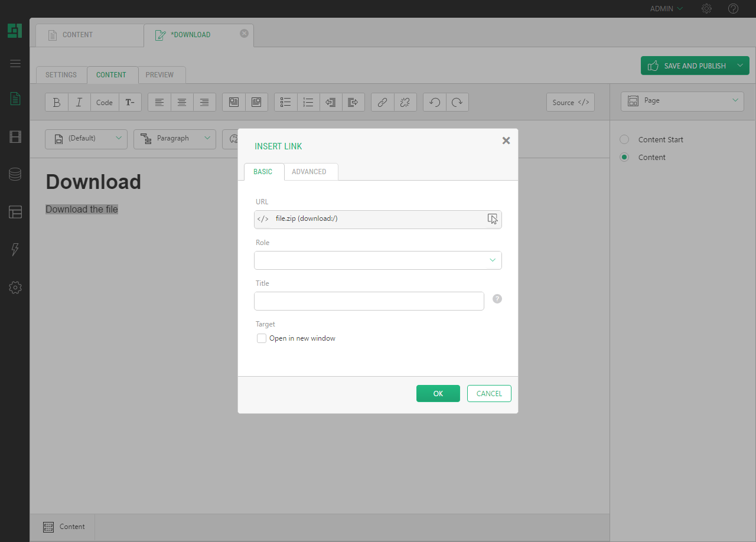The image size is (756, 542).
Task: Open the media section in left sidebar
Action: [x=15, y=137]
